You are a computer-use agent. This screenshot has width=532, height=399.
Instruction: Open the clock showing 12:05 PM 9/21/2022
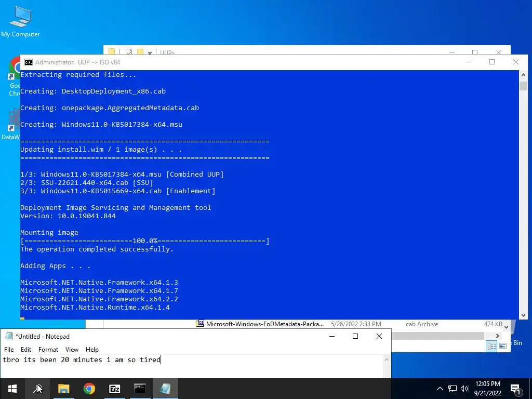[x=487, y=389]
